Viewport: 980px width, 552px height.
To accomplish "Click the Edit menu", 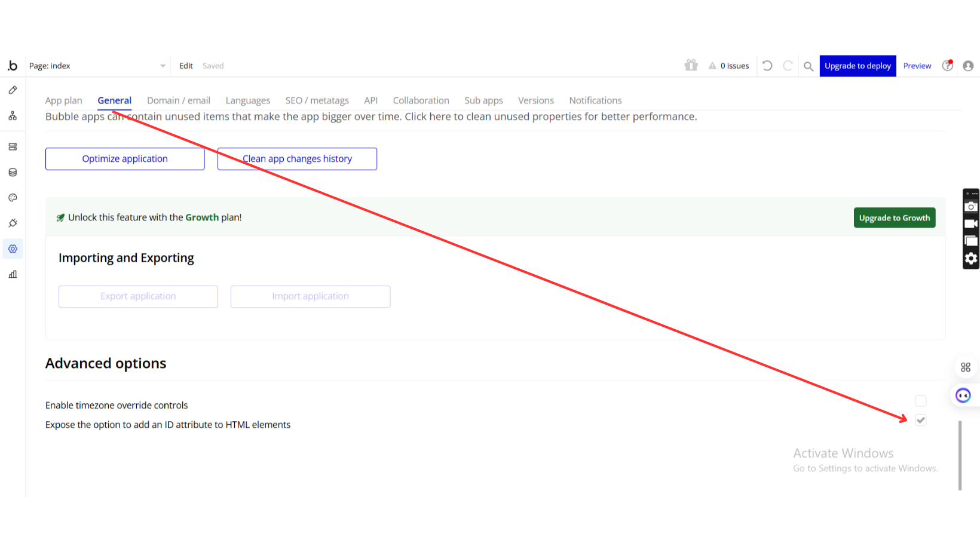I will [186, 66].
